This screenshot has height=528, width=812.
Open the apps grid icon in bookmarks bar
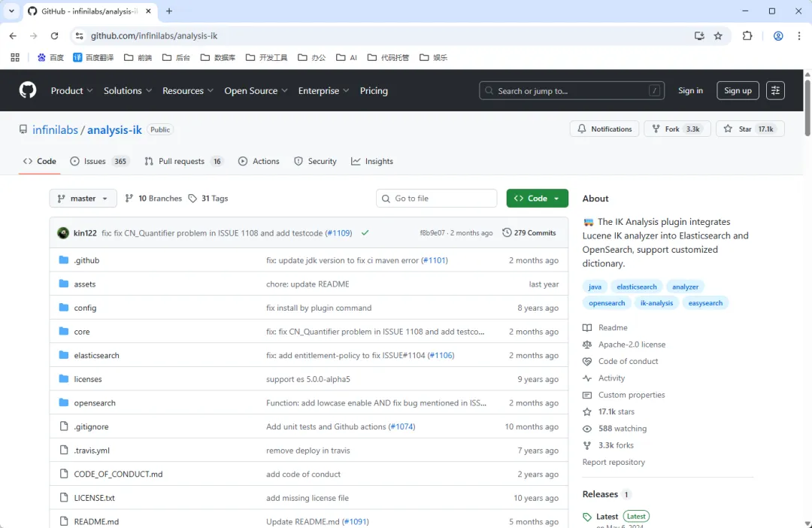point(15,57)
